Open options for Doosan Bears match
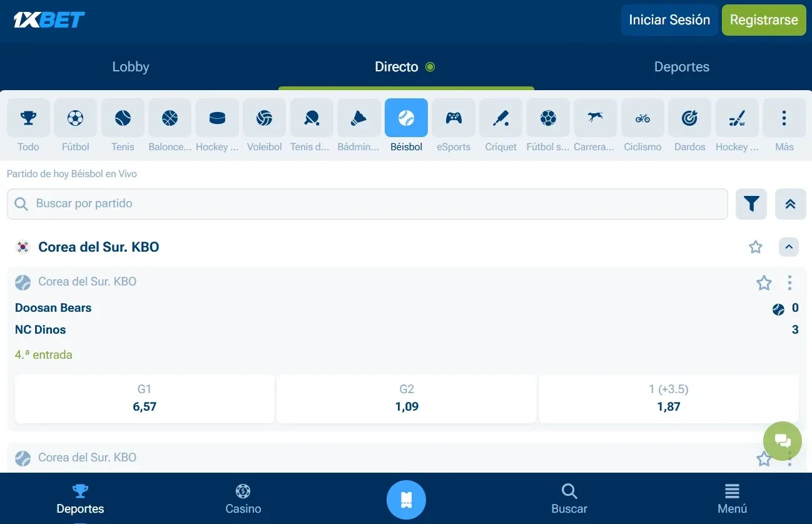The height and width of the screenshot is (524, 812). 789,283
